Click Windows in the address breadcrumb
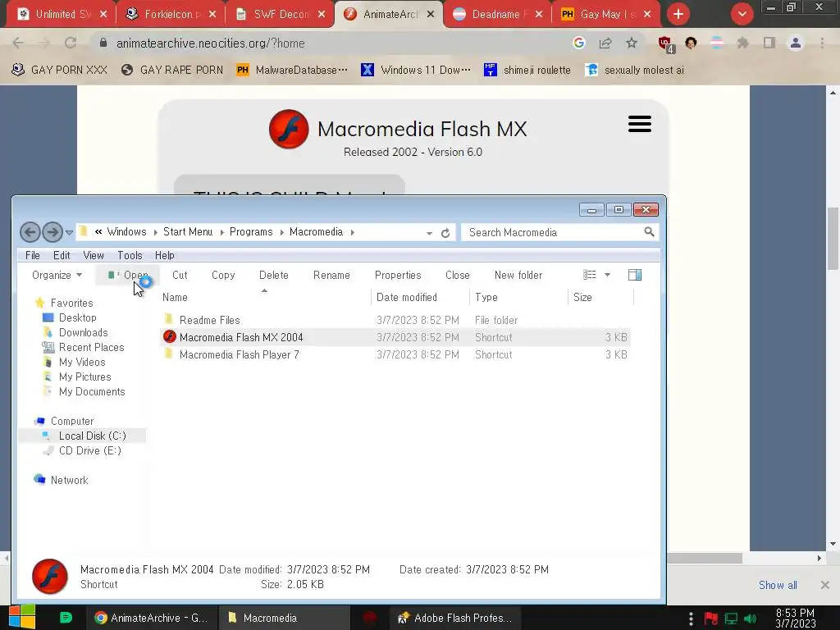Viewport: 840px width, 630px height. pyautogui.click(x=126, y=232)
